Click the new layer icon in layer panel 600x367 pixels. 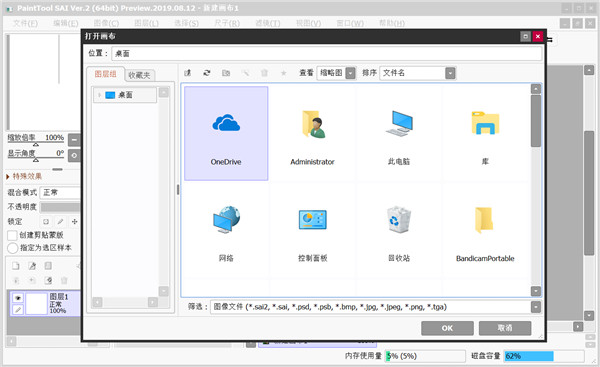point(16,266)
